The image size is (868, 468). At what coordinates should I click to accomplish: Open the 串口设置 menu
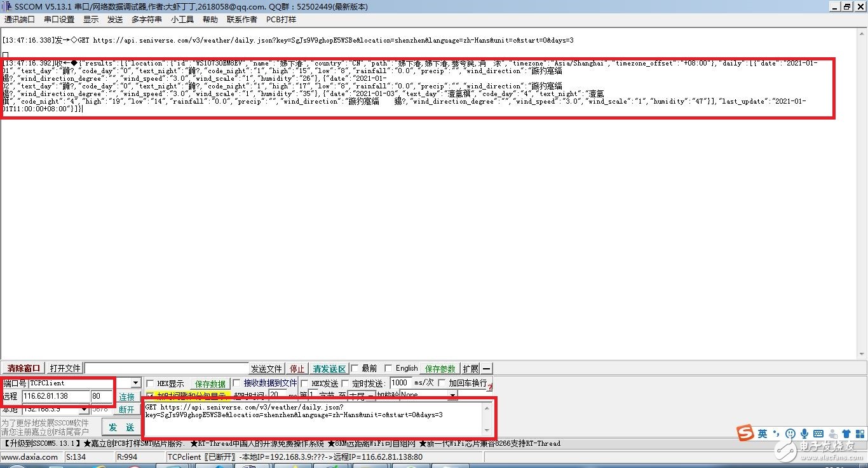[59, 20]
